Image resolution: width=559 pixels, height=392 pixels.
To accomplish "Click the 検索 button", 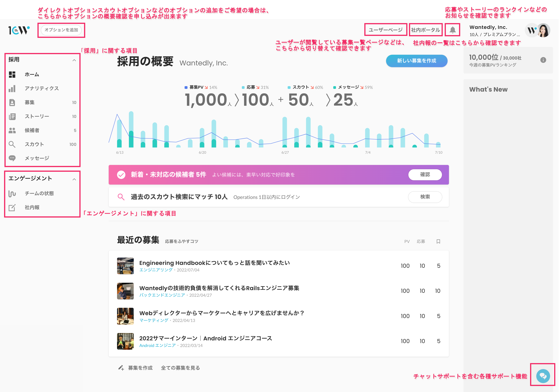I will 425,197.
